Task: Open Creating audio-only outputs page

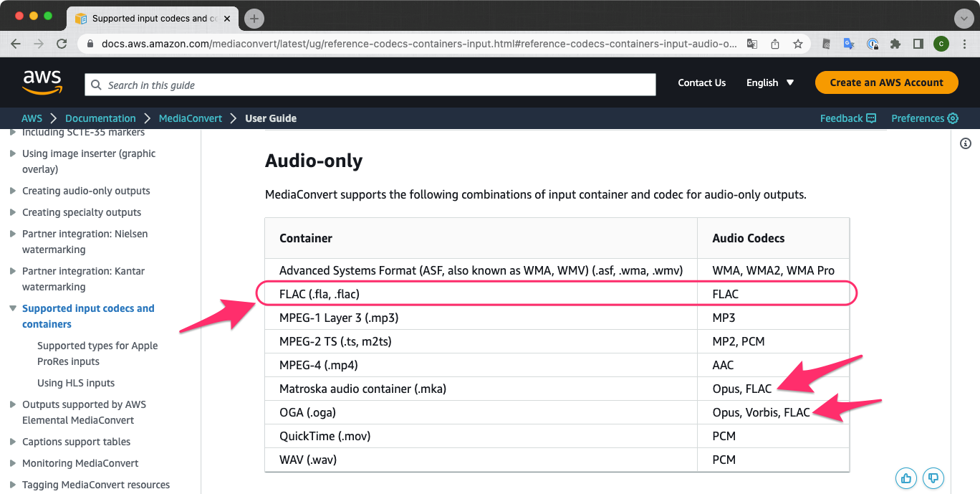Action: point(86,191)
